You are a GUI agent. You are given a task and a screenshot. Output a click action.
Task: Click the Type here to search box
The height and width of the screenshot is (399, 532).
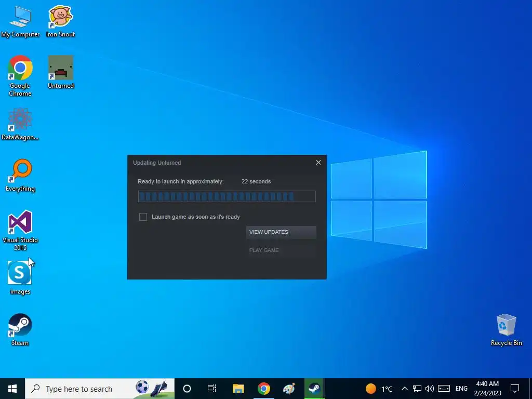(x=100, y=389)
